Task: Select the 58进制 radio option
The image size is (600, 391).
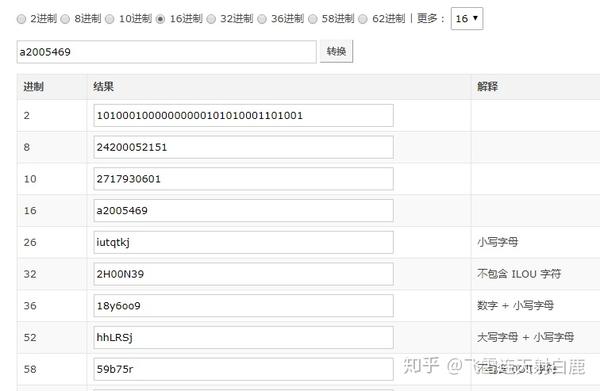Action: point(313,19)
